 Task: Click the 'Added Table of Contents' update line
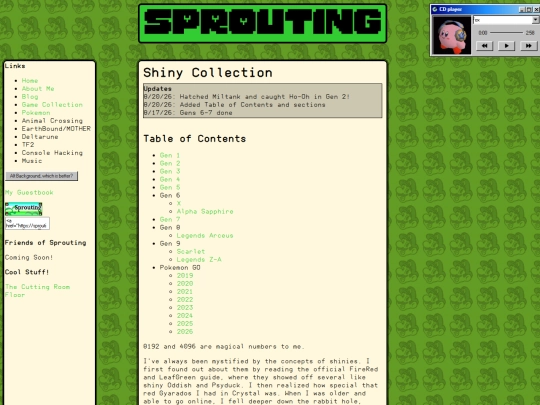point(234,105)
